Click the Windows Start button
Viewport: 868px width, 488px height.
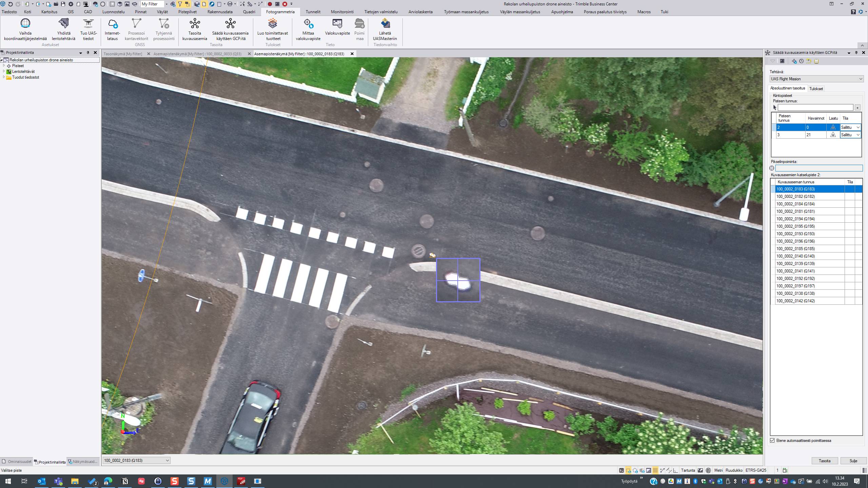point(8,481)
